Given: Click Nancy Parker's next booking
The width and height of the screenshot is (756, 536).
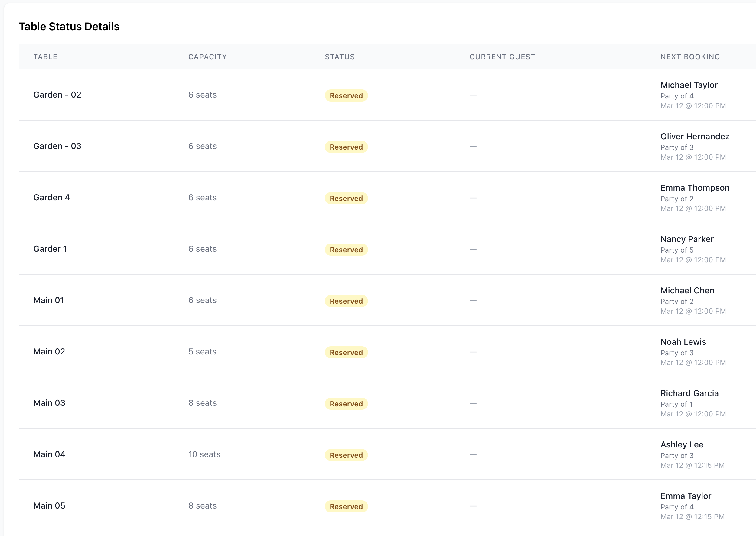Looking at the screenshot, I should click(687, 239).
